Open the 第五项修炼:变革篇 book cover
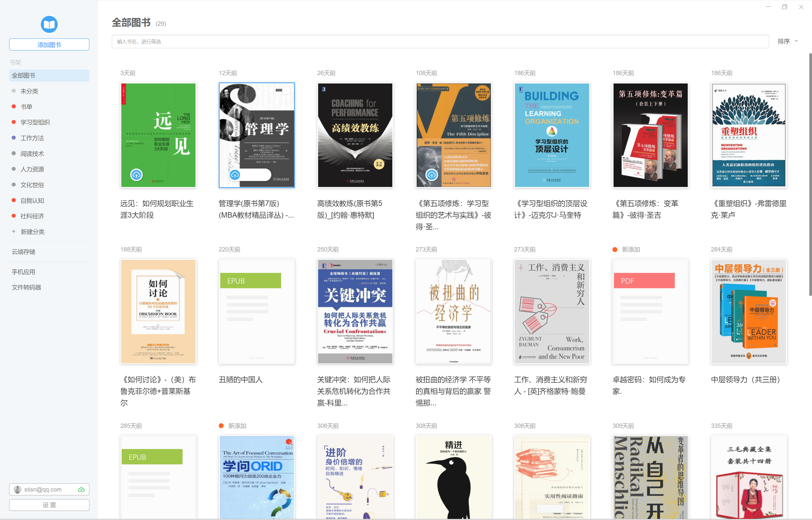Image resolution: width=812 pixels, height=520 pixels. [x=650, y=135]
